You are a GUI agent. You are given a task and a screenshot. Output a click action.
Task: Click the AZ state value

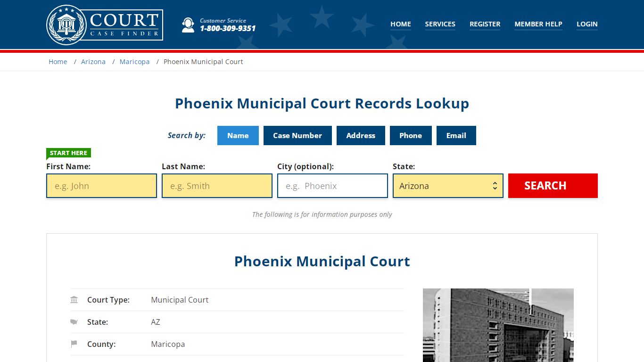pos(156,322)
